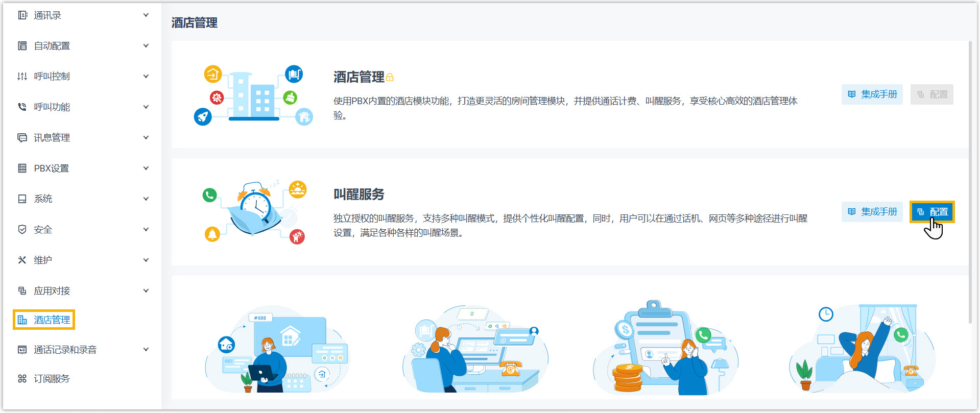980x413 pixels.
Task: Expand the 系统 menu chevron
Action: click(146, 199)
